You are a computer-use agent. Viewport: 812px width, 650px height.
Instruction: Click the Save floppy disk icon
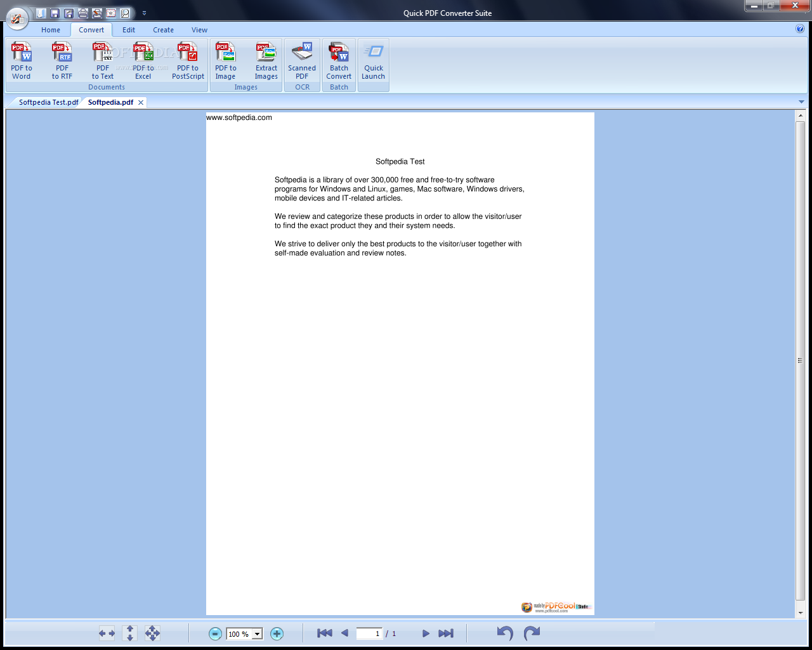55,13
